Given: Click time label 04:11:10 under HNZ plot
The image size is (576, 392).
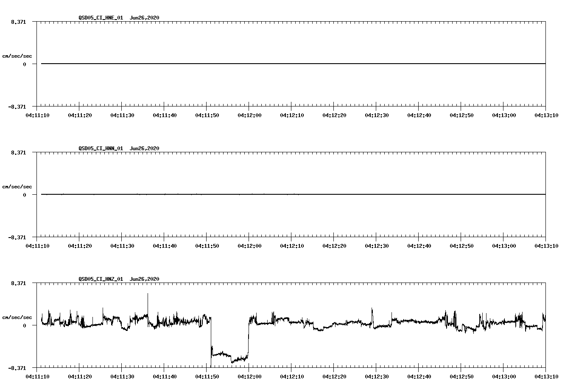Looking at the screenshot, I should [37, 376].
